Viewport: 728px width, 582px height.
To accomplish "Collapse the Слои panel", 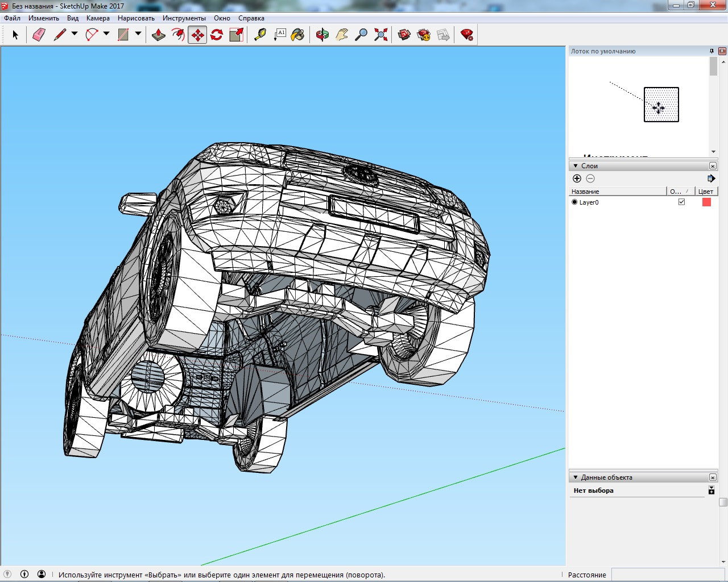I will pos(576,166).
